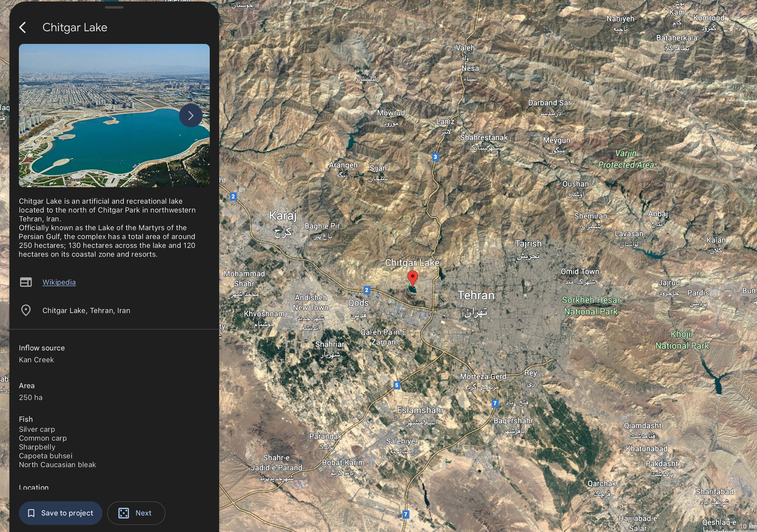Select the Karaj city label on map
Image resolution: width=757 pixels, height=532 pixels.
[x=282, y=216]
